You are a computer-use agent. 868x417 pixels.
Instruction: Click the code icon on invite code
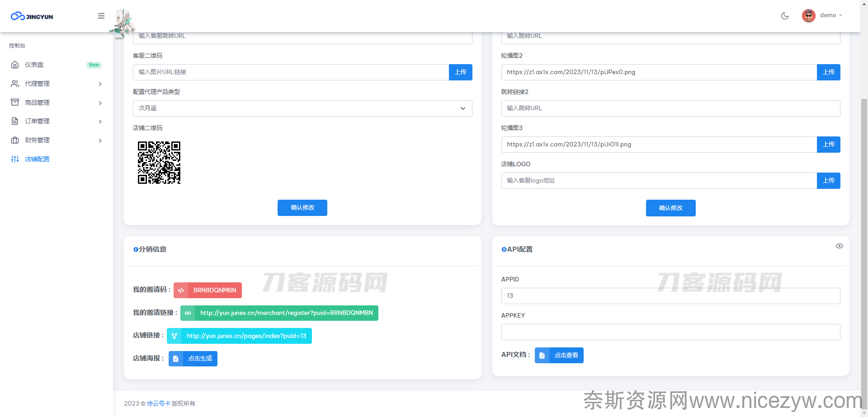[181, 290]
